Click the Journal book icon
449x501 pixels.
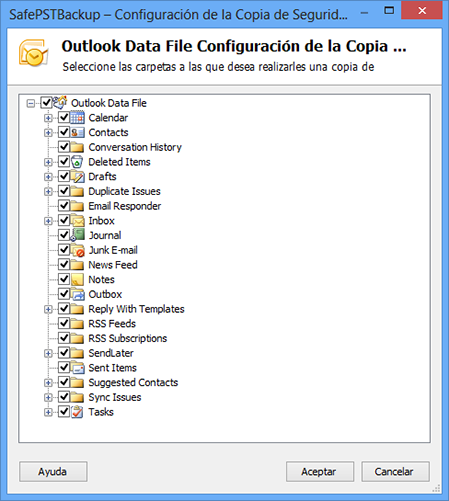click(77, 235)
